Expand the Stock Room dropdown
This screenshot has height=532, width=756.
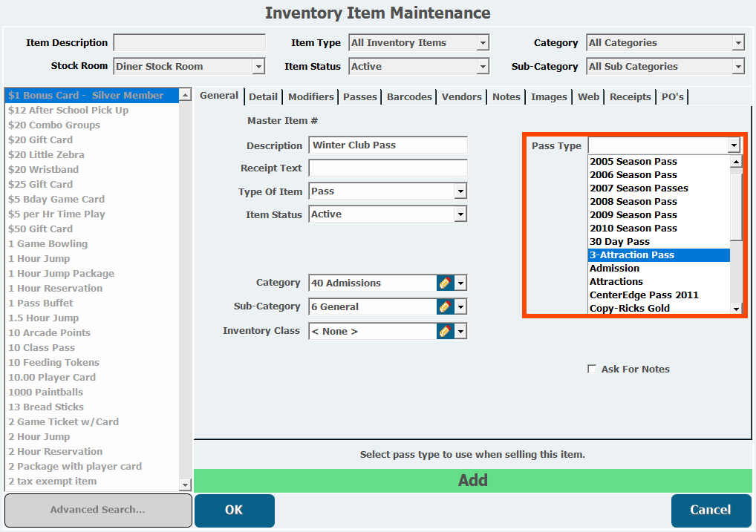point(258,67)
